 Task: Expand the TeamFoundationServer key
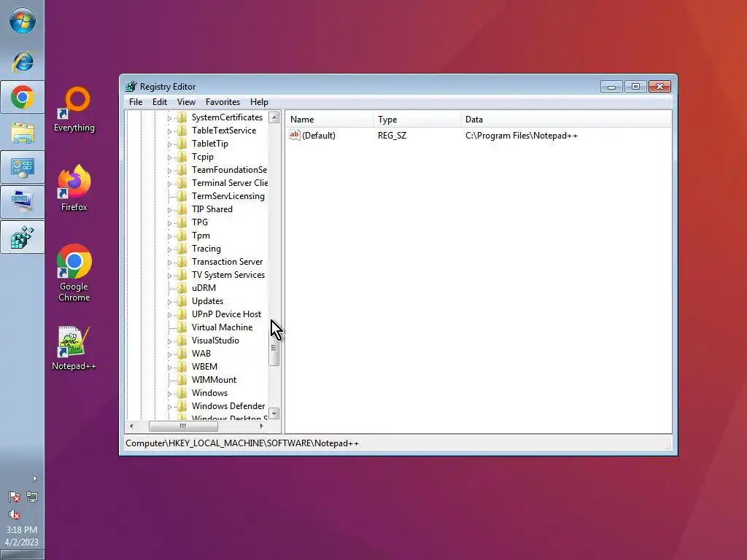(x=169, y=171)
